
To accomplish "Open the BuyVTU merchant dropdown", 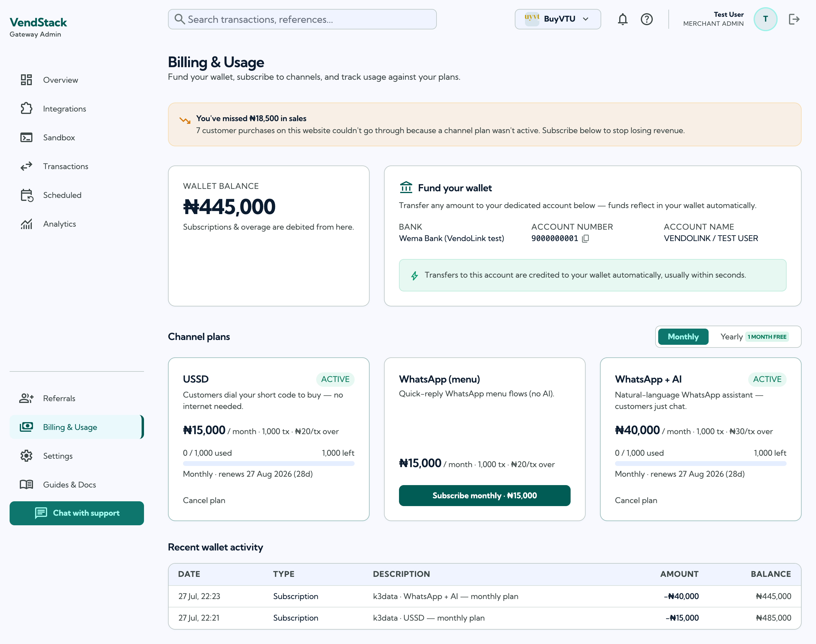I will coord(558,19).
